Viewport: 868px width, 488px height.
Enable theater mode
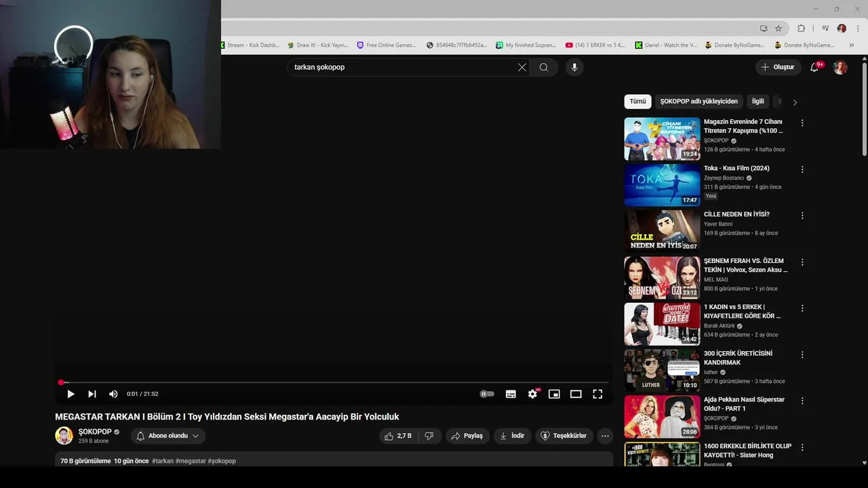pyautogui.click(x=576, y=394)
